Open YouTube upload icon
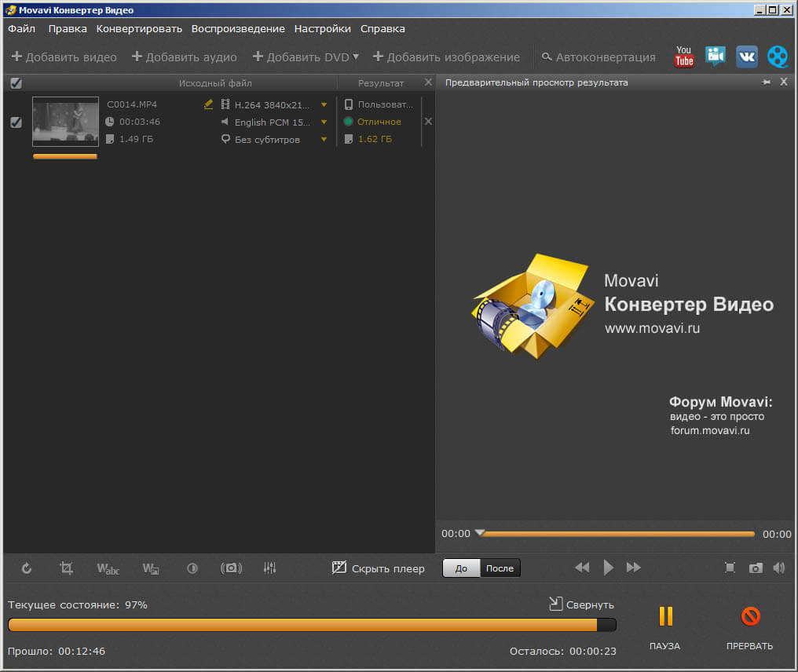Screen dimensions: 798x672 [684, 57]
